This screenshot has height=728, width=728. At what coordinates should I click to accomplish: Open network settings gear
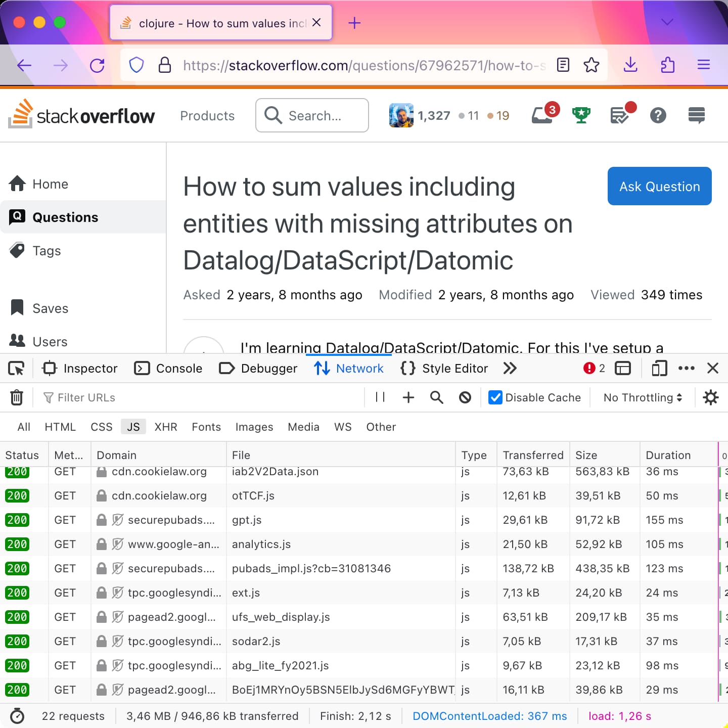711,397
